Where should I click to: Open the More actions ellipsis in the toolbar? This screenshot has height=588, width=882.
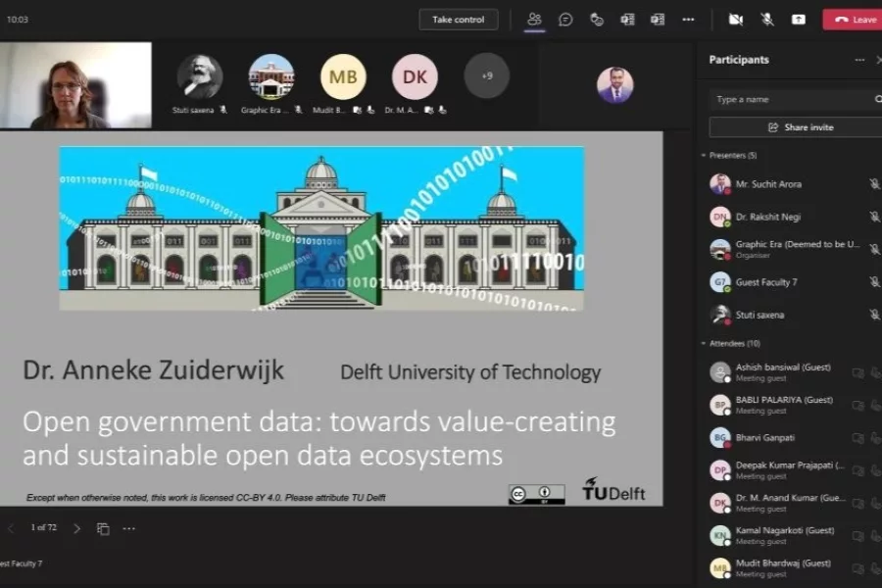688,19
